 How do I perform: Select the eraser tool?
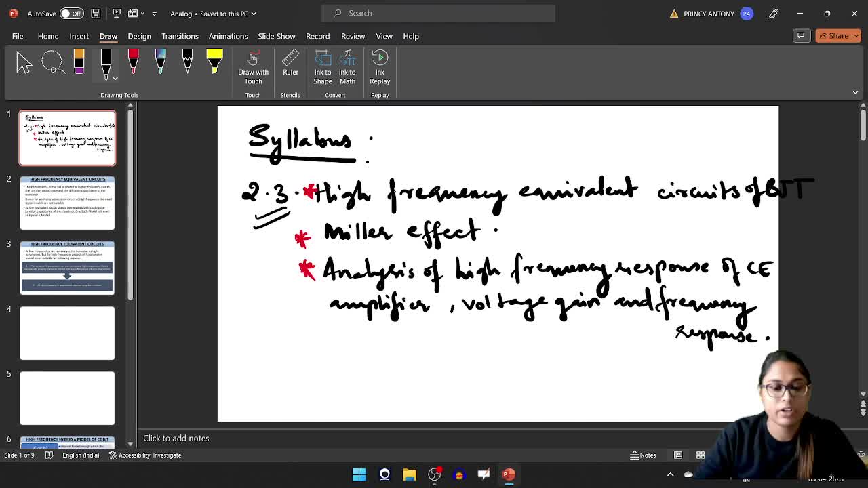coord(79,62)
